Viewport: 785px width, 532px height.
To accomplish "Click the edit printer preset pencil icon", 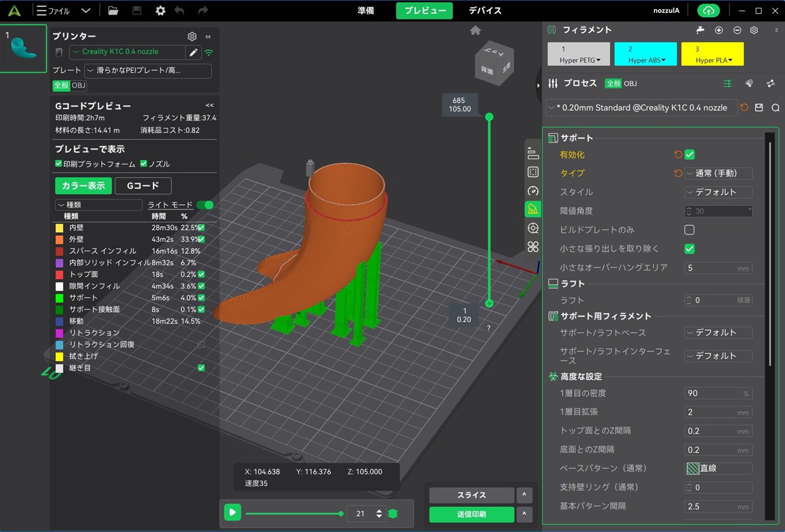I will 194,53.
